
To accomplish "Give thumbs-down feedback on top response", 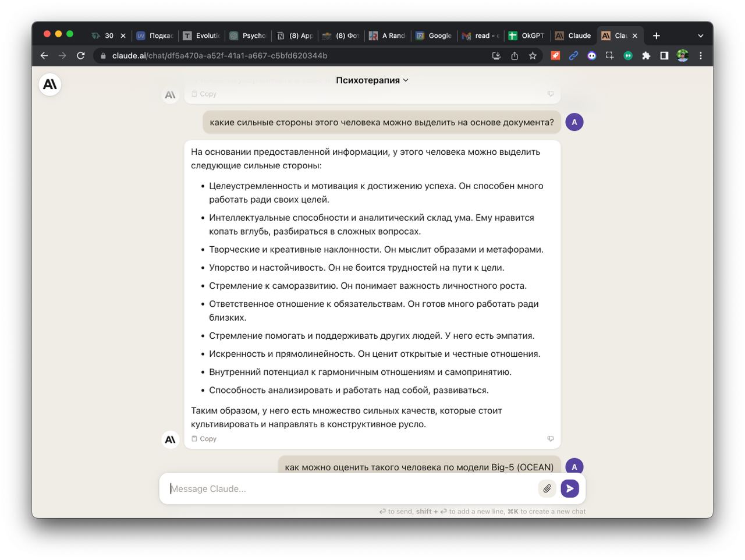I will (551, 94).
